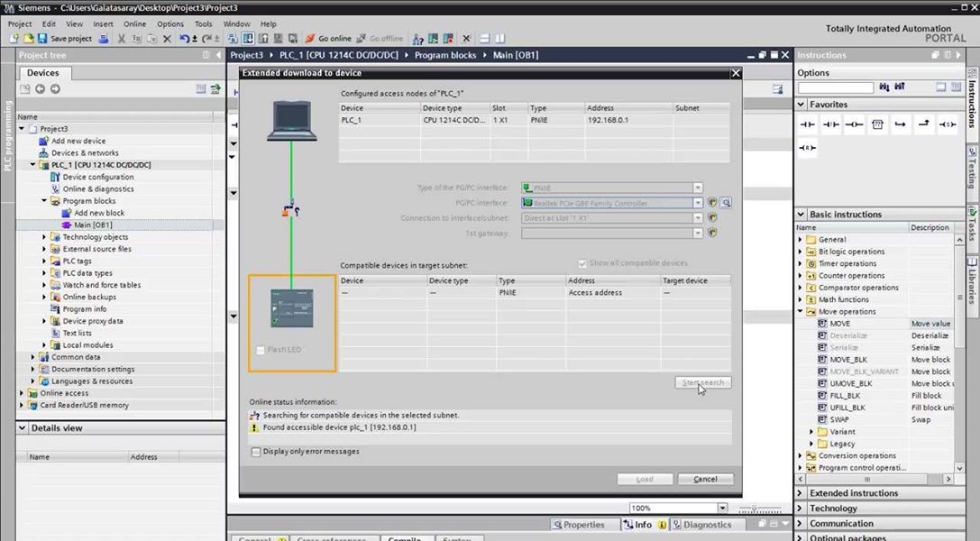Image resolution: width=980 pixels, height=541 pixels.
Task: Click the Open project toolbar icon
Action: [x=28, y=39]
